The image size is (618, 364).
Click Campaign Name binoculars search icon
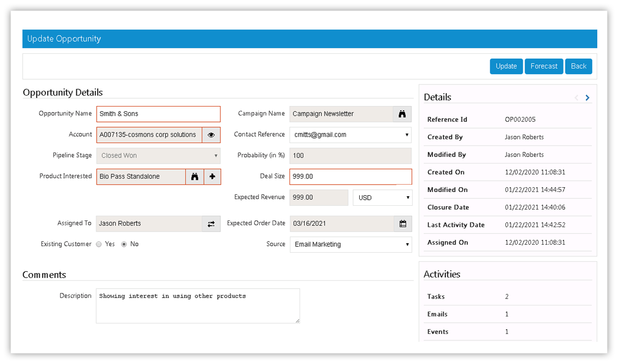pos(402,114)
